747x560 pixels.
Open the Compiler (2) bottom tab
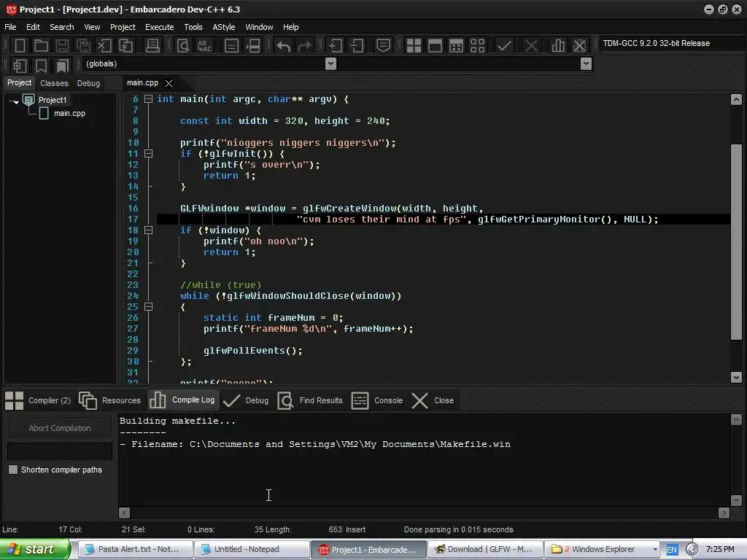click(38, 400)
